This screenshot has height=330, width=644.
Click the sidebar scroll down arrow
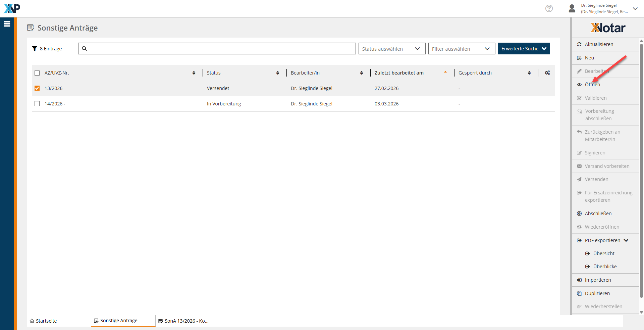[x=641, y=312]
